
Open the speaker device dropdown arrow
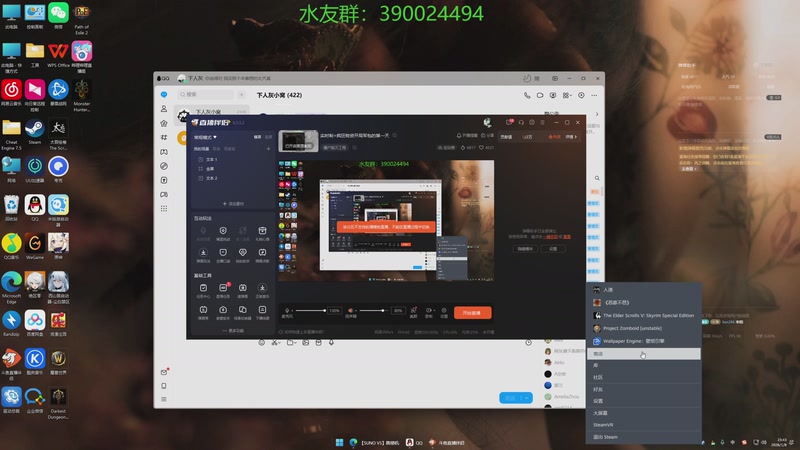[x=356, y=310]
